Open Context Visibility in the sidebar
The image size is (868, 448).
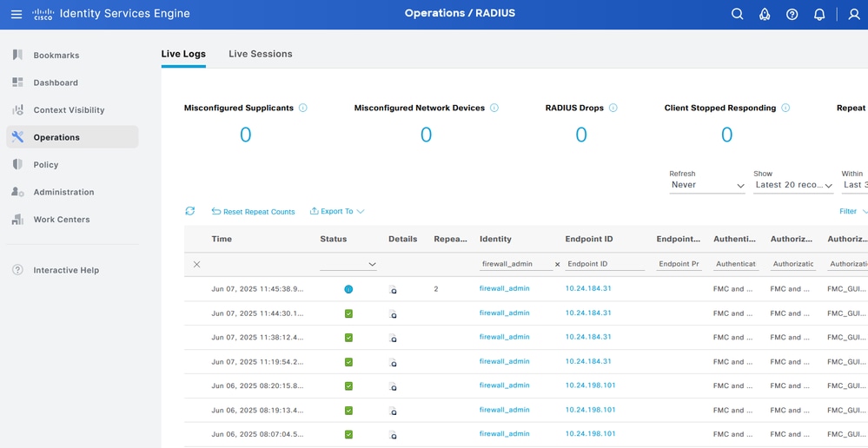click(x=69, y=110)
